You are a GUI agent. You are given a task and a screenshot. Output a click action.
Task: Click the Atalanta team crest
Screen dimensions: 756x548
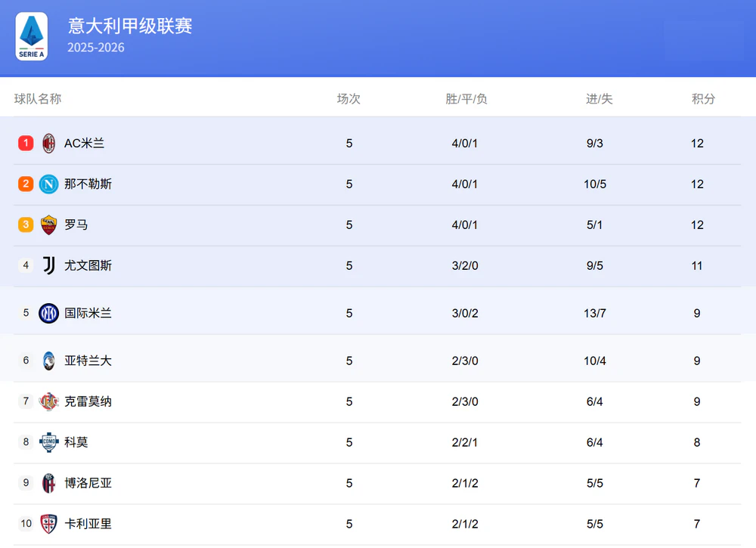(x=49, y=361)
